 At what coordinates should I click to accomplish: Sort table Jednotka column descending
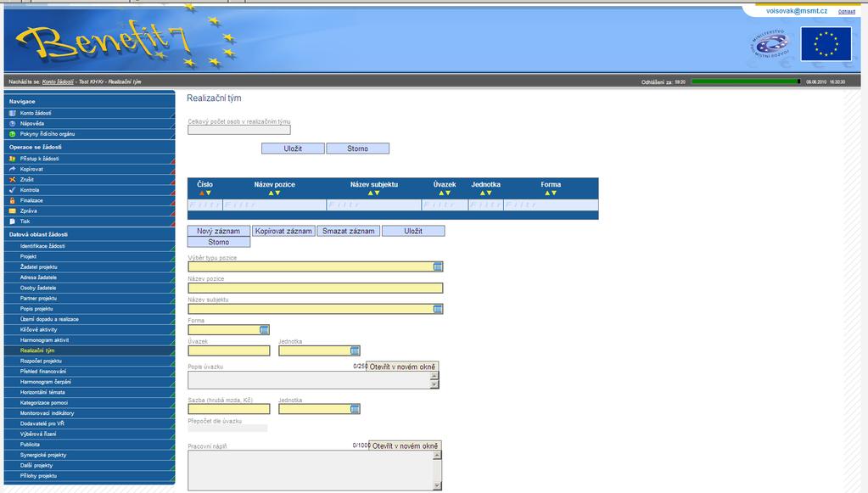[x=489, y=193]
